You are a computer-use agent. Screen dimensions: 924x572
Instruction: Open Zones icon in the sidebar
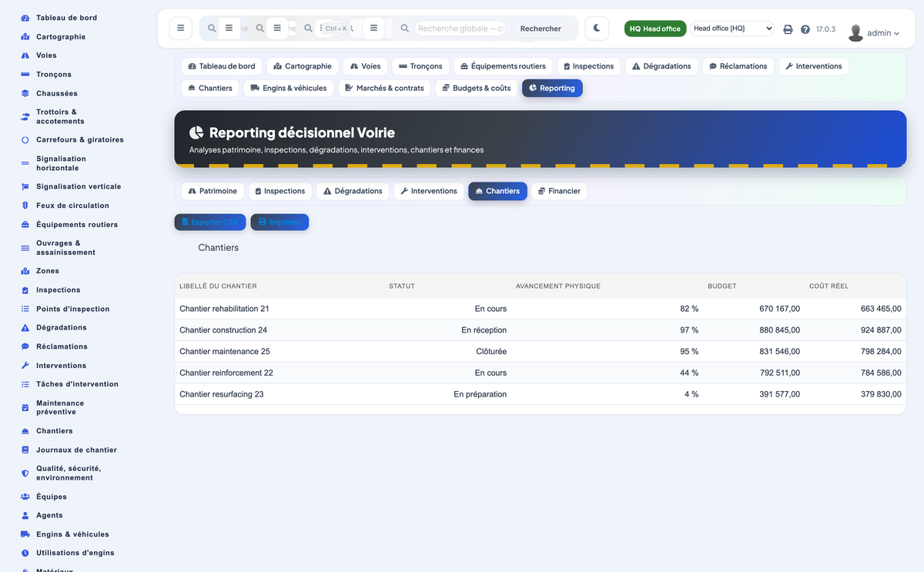coord(25,271)
